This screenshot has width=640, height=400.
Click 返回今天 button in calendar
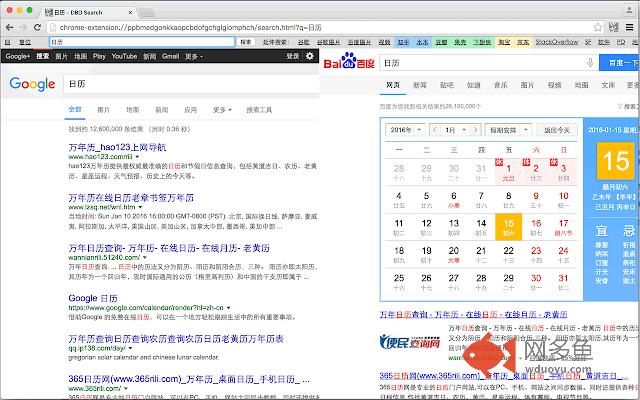[557, 130]
